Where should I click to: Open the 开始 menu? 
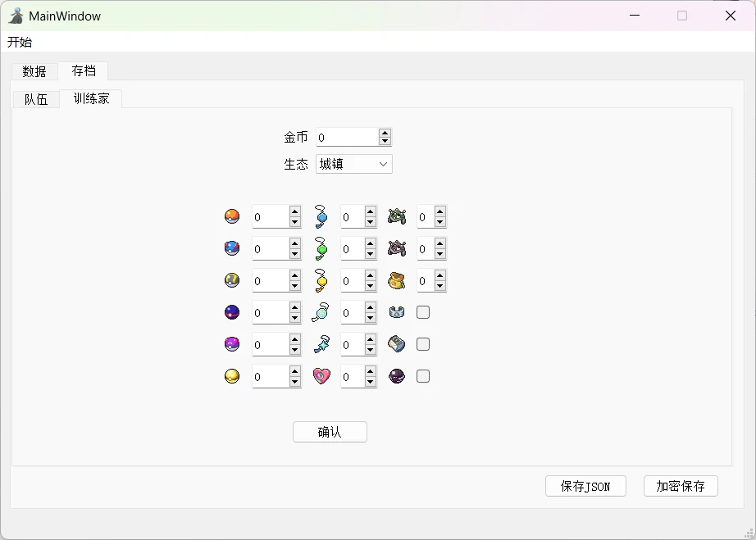point(20,42)
